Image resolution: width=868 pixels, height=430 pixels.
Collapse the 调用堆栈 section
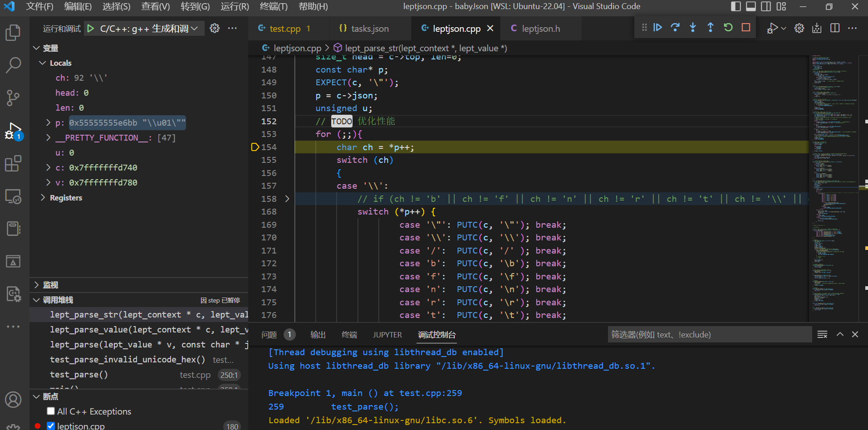pyautogui.click(x=36, y=300)
